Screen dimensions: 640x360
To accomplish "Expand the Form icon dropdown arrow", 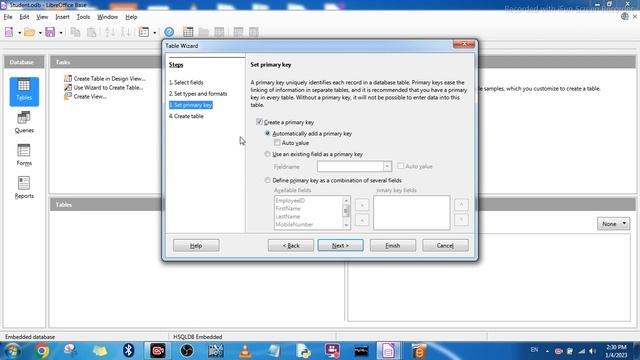I will (154, 33).
